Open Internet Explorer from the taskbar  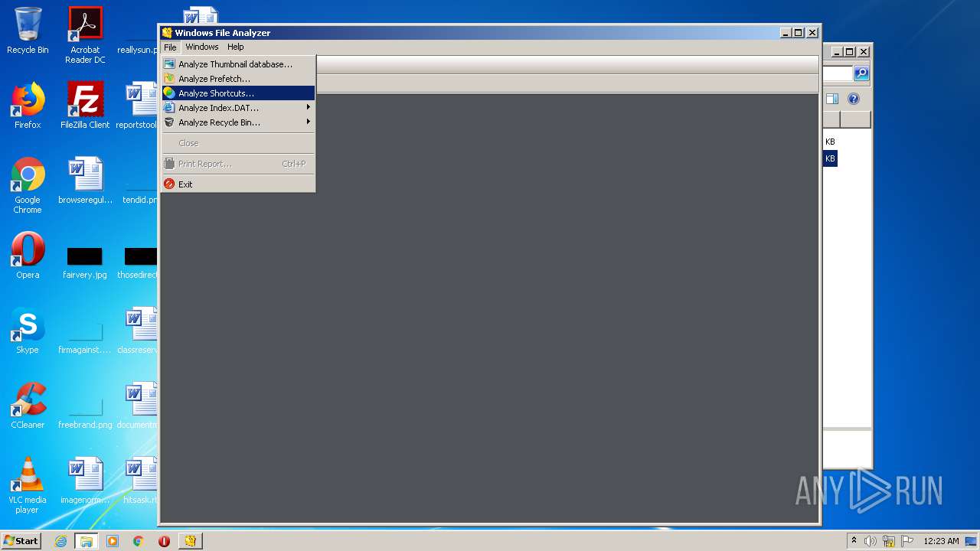[60, 541]
